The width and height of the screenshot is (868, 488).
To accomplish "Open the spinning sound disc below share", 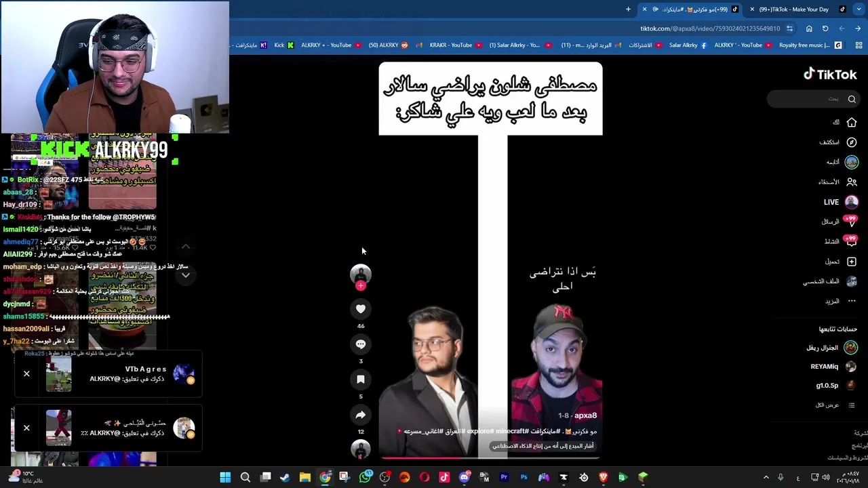I will [x=361, y=449].
